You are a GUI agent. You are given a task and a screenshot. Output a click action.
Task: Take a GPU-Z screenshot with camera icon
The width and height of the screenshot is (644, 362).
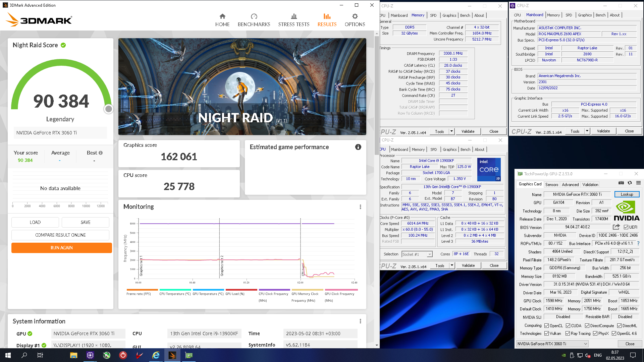(621, 183)
